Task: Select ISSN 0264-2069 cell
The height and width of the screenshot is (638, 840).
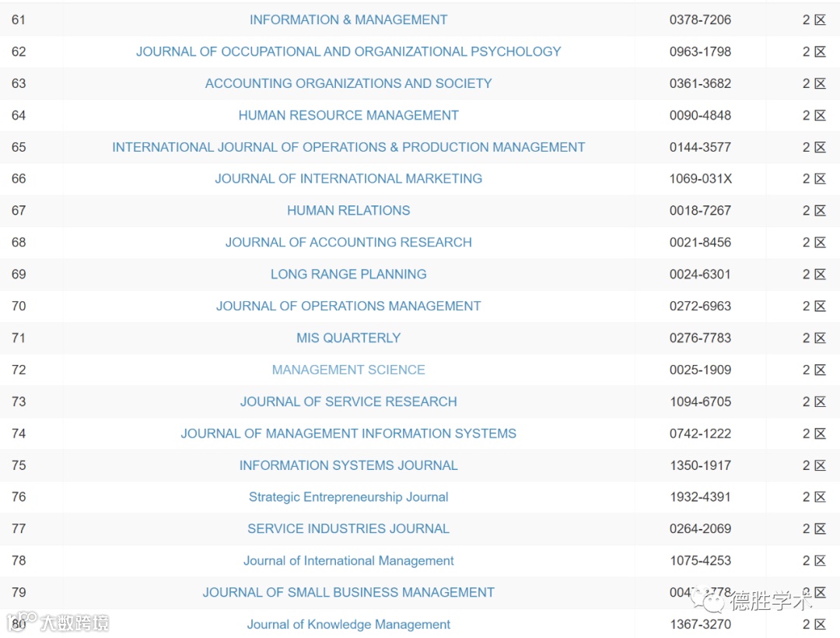Action: [700, 529]
